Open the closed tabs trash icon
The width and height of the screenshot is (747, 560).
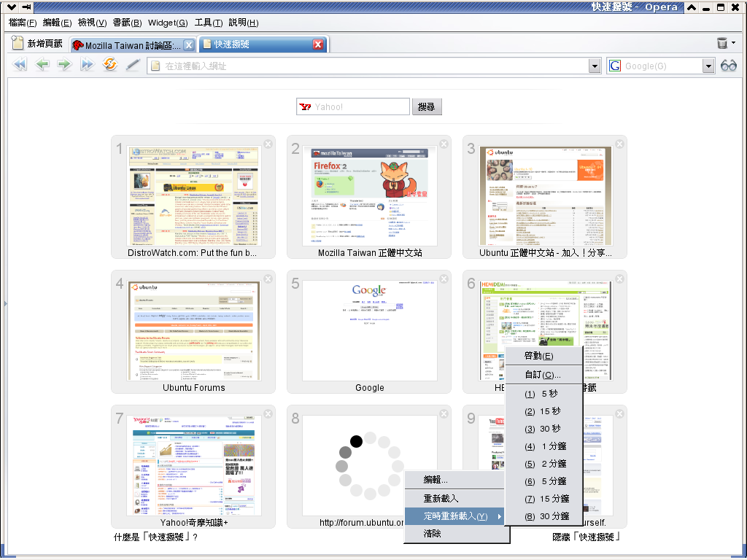click(722, 43)
